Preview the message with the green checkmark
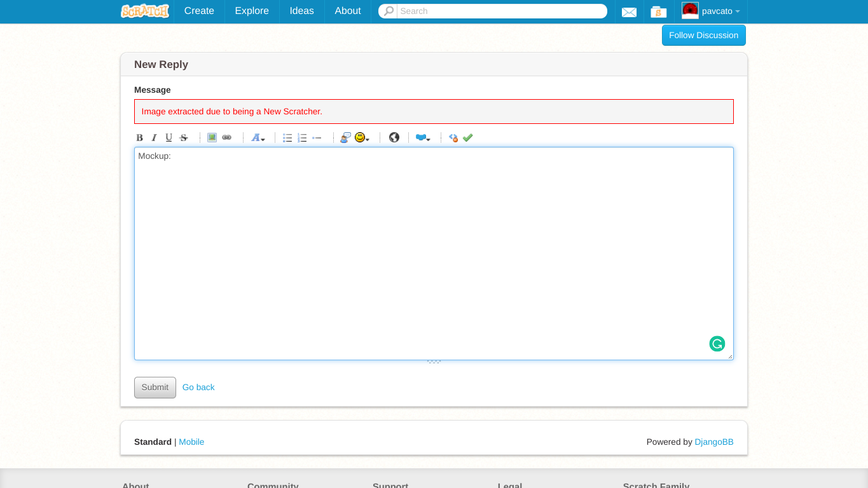The height and width of the screenshot is (488, 868). [x=468, y=138]
